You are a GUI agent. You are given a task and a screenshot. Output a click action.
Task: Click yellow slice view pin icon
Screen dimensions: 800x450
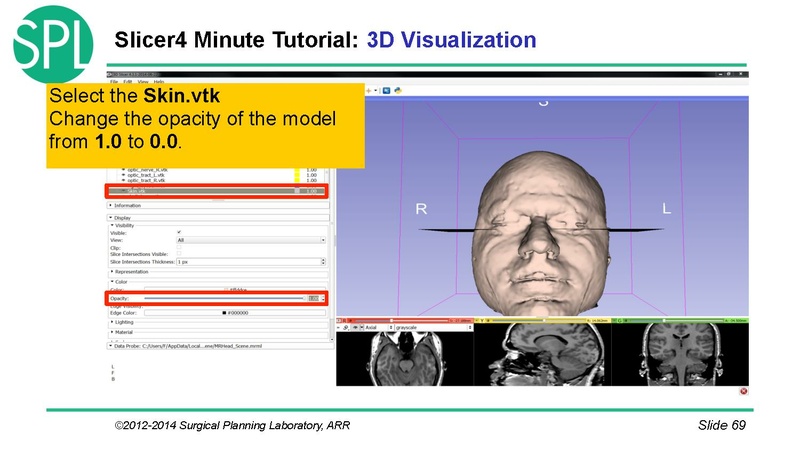click(x=478, y=321)
